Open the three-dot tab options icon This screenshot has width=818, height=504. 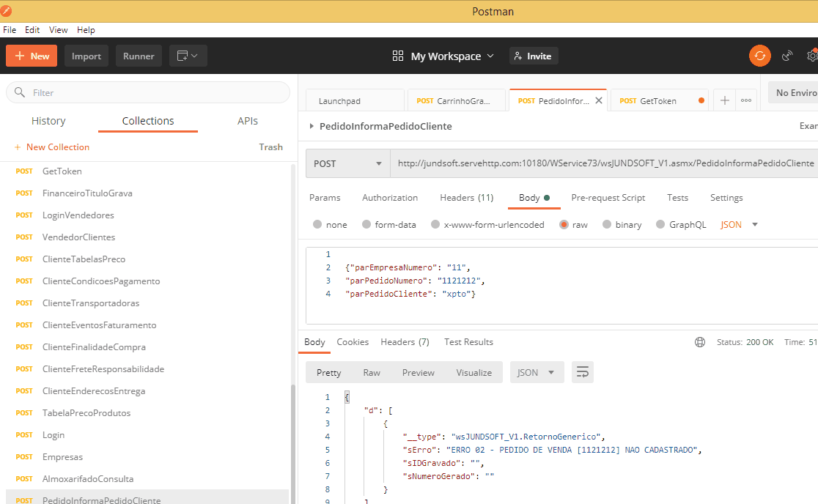(x=746, y=100)
